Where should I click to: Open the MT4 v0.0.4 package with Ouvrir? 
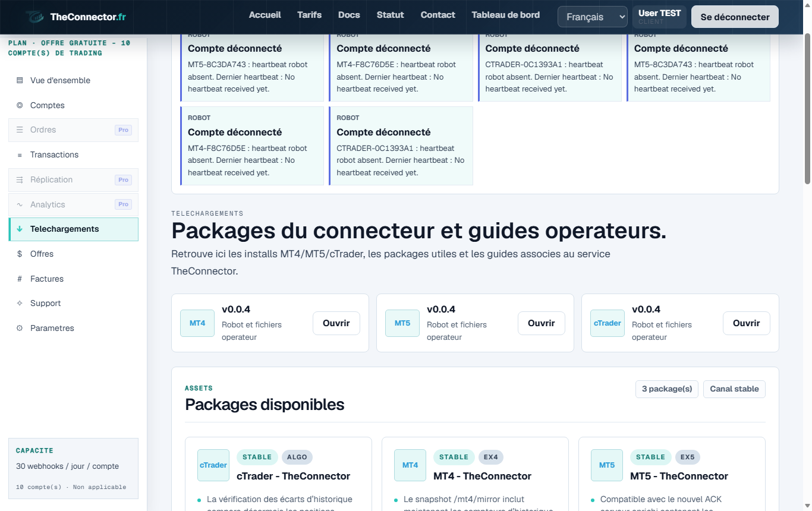click(336, 323)
